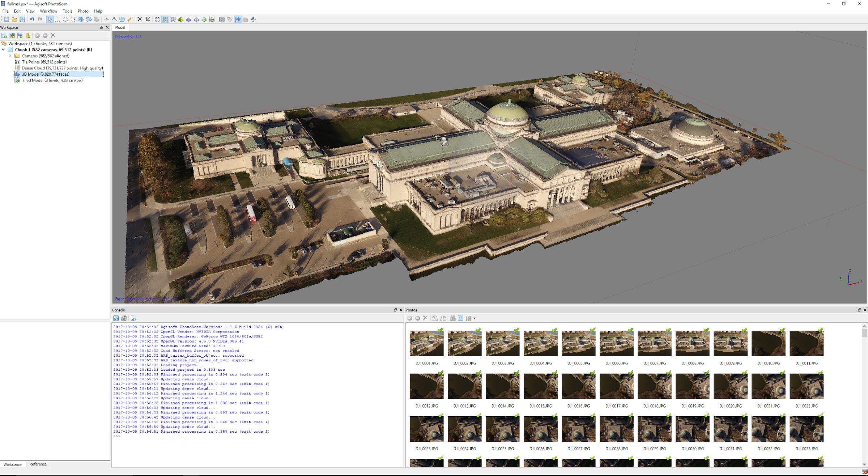Viewport: 868px width, 476px height.
Task: Select the Free-Form Selection tool
Action: [73, 20]
